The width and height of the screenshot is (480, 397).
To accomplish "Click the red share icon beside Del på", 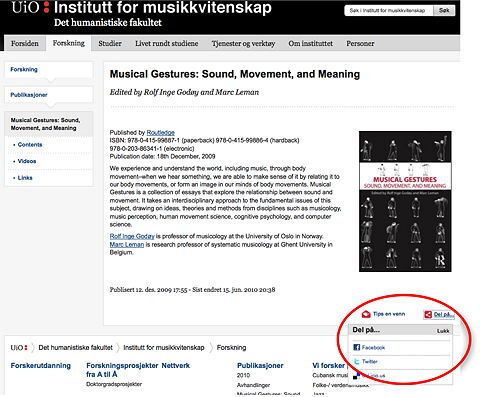I will 428,314.
